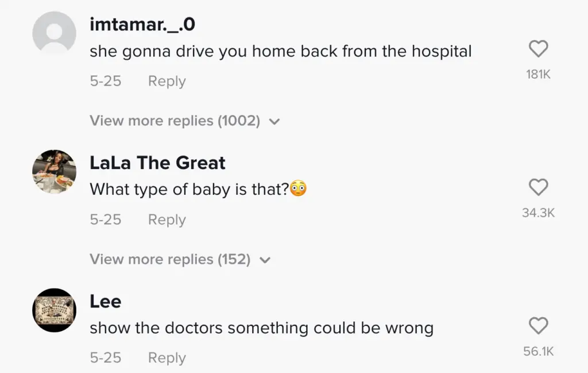Click the 56.1K like count
The height and width of the screenshot is (373, 588).
[x=538, y=351]
